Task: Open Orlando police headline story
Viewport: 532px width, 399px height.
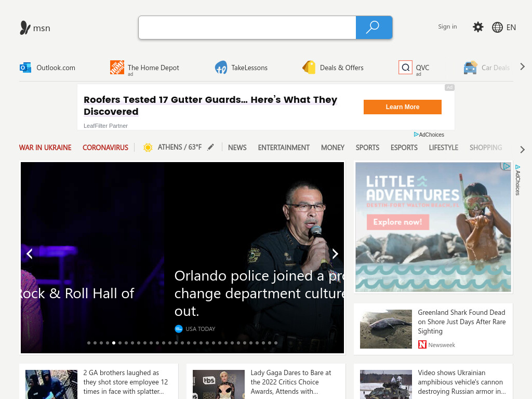Action: coord(260,293)
